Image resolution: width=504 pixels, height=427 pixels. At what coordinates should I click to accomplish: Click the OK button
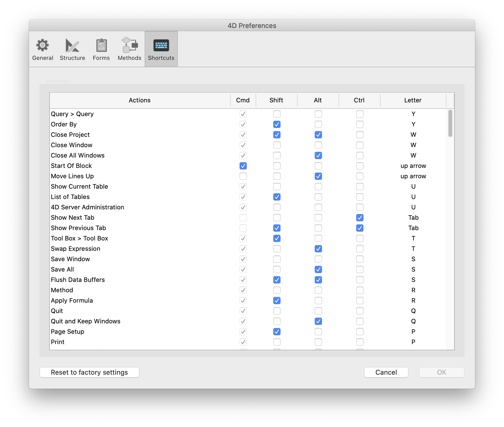click(442, 372)
